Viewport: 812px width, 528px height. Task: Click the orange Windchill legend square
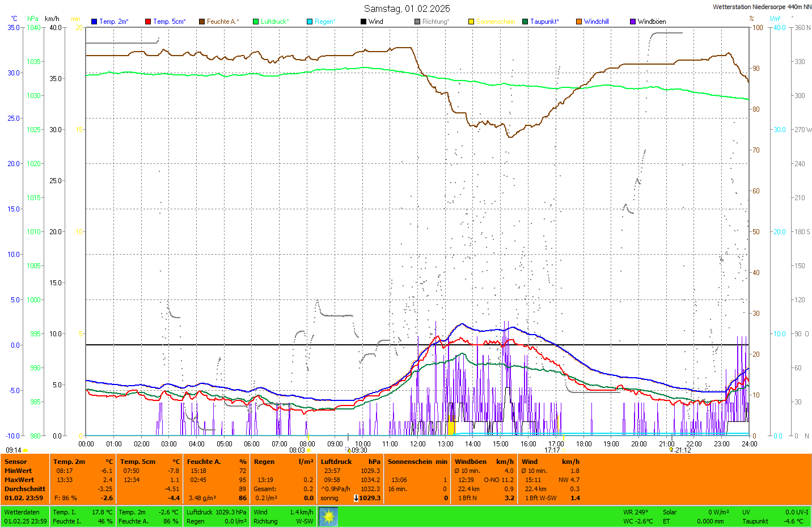[x=579, y=22]
